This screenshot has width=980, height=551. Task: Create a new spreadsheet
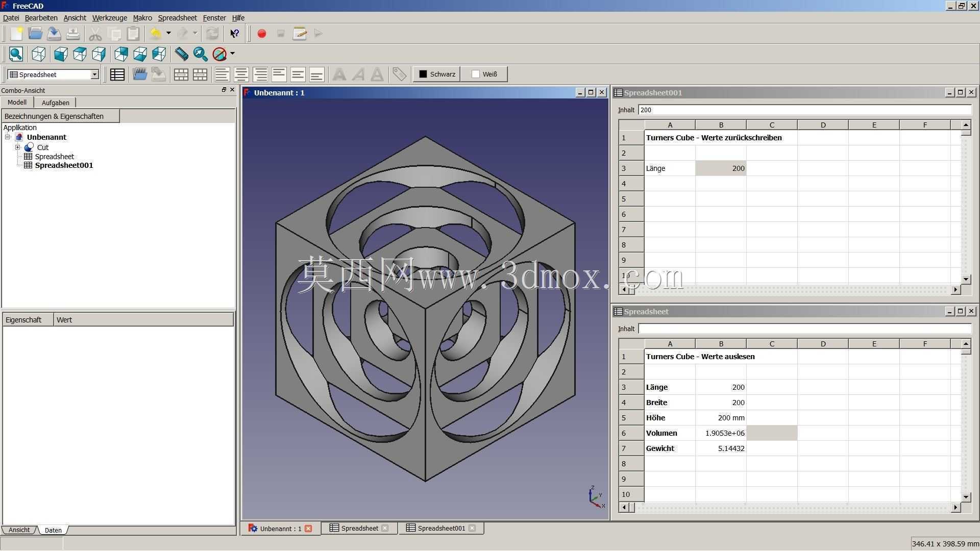117,74
